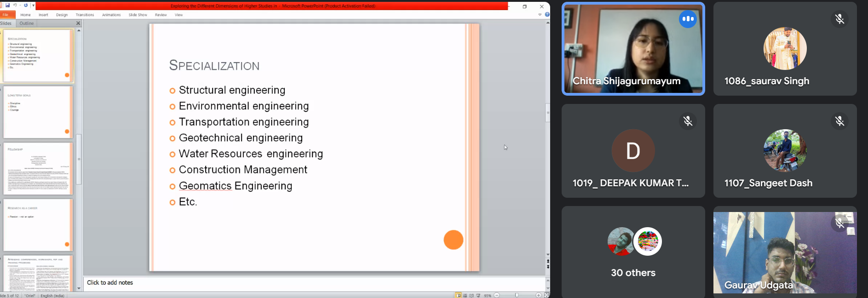Switch to Slide Sorter view icon
868x298 pixels.
pos(465,295)
